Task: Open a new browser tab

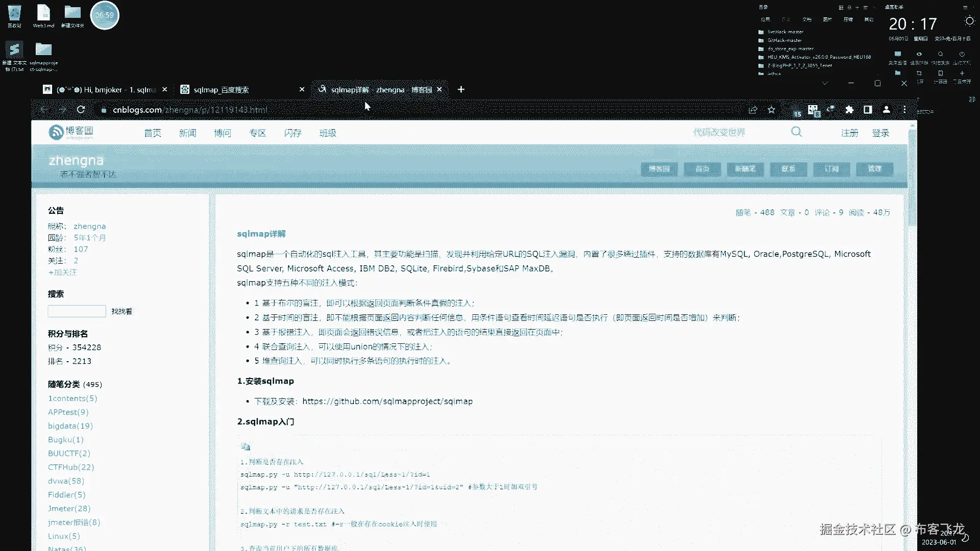Action: [461, 89]
